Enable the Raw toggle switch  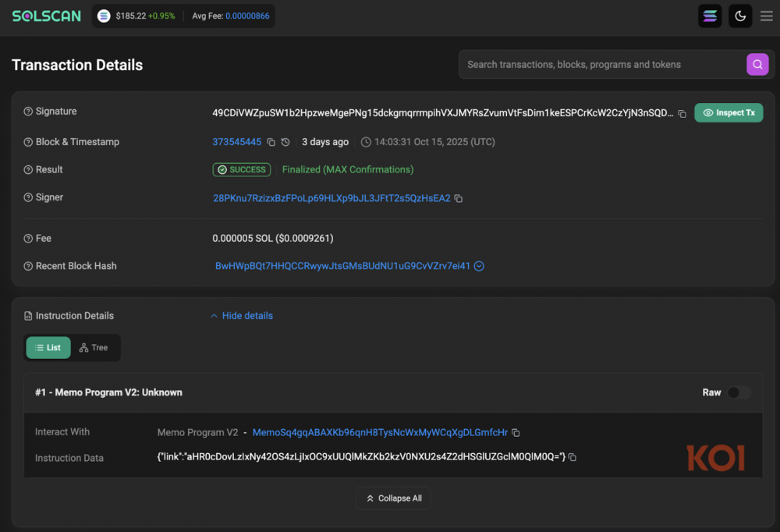738,392
